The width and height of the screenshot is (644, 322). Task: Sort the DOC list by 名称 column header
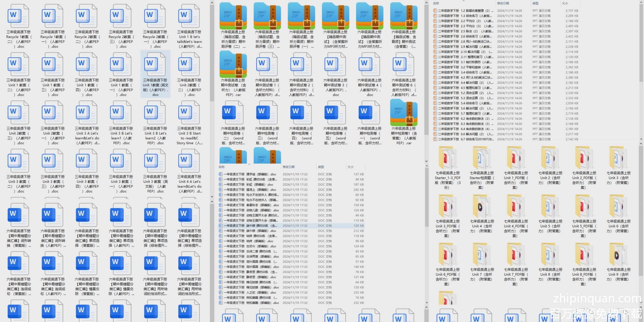coord(222,167)
